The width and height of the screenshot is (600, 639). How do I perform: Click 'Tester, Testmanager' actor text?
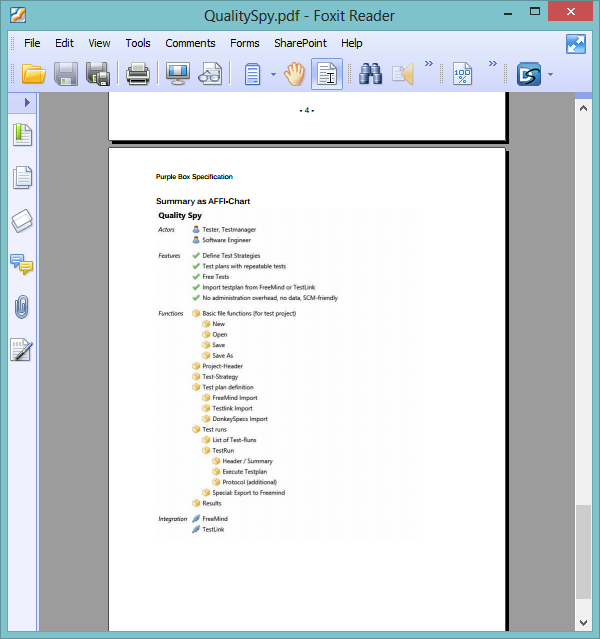(x=229, y=229)
